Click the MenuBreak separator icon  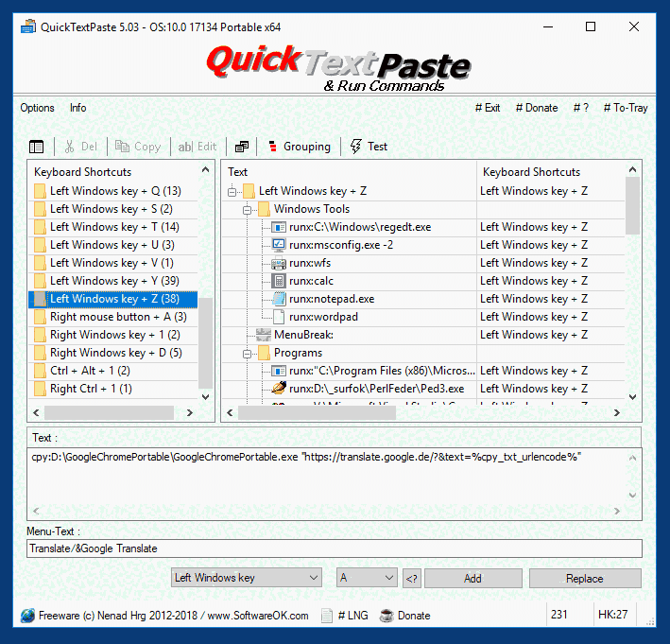pos(264,335)
